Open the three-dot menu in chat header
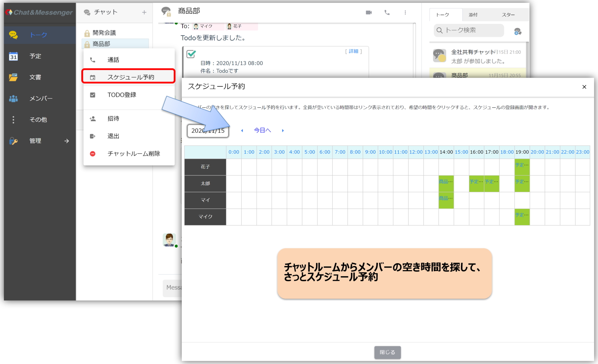The width and height of the screenshot is (598, 364). coord(405,13)
